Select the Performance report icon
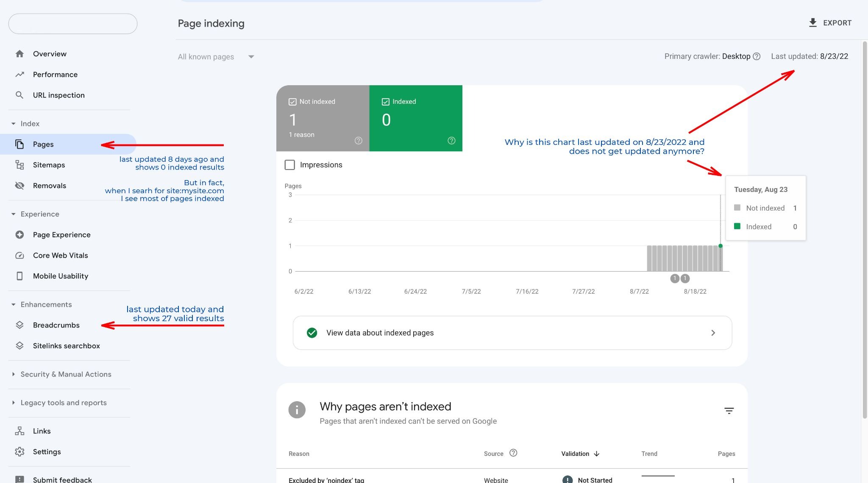 pos(19,74)
